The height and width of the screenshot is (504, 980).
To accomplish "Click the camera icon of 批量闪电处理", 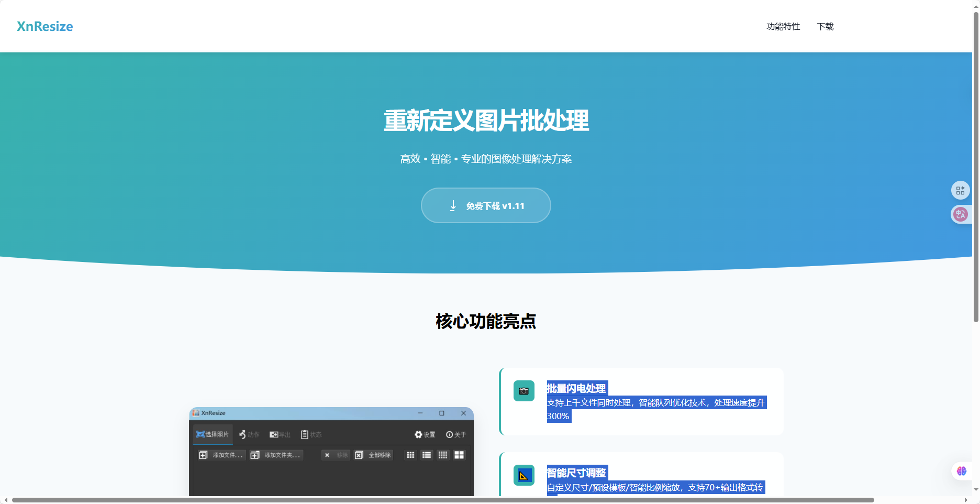I will (x=524, y=391).
